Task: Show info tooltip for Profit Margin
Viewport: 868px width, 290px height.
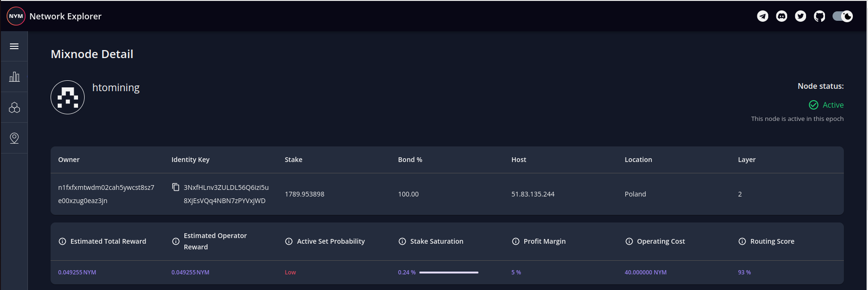Action: [x=516, y=241]
